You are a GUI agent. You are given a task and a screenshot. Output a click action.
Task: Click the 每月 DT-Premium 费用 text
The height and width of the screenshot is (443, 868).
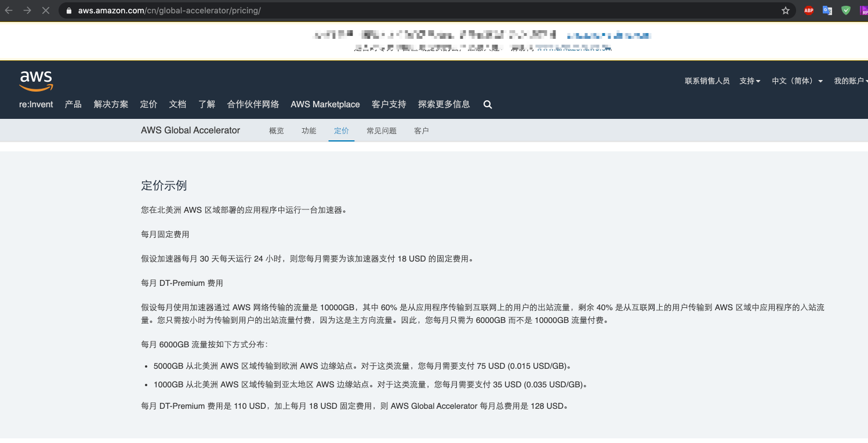tap(182, 283)
